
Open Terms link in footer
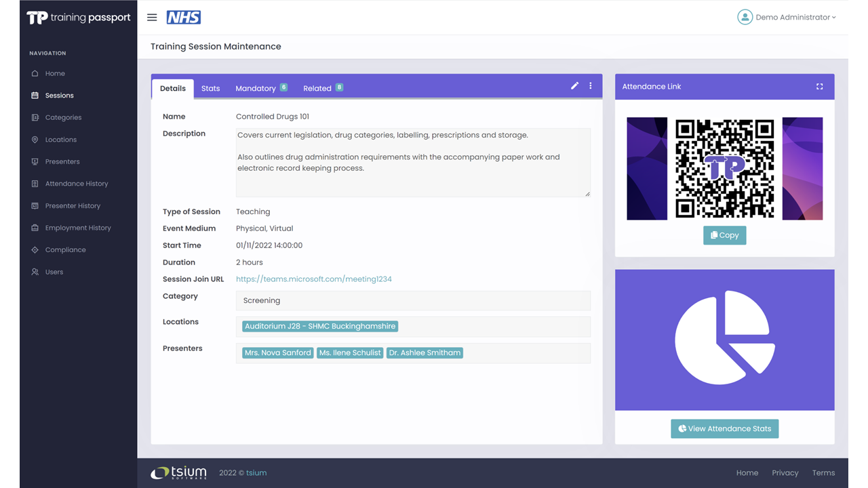point(823,473)
